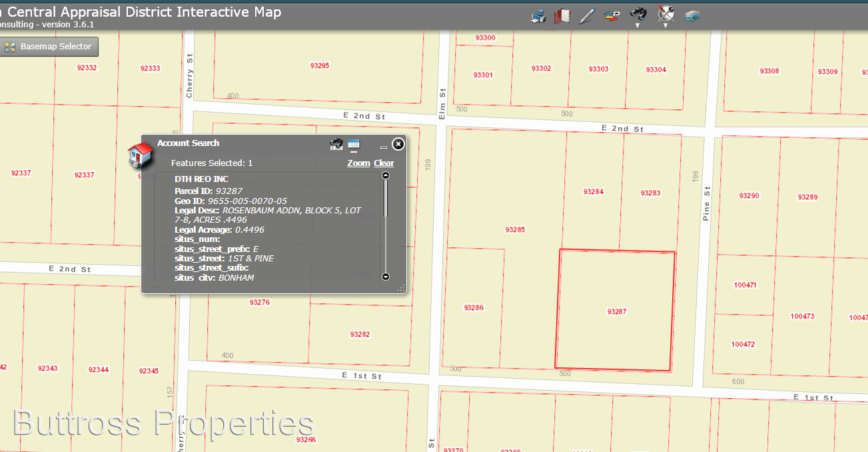Click the Zoom link for selected features

[x=358, y=163]
